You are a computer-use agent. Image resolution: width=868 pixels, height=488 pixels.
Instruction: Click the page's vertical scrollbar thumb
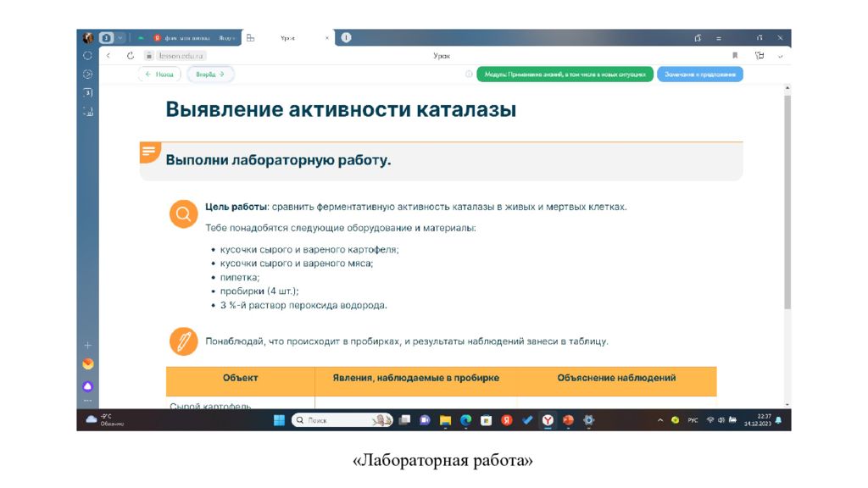[x=787, y=202]
